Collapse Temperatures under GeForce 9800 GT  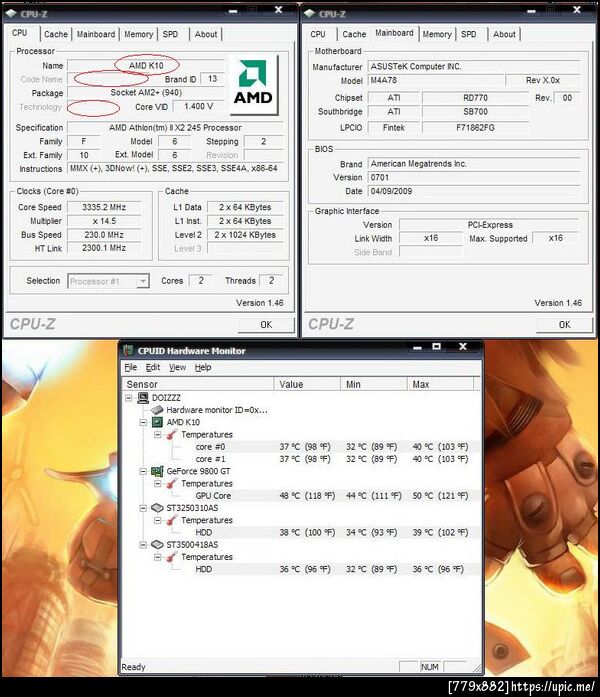157,483
